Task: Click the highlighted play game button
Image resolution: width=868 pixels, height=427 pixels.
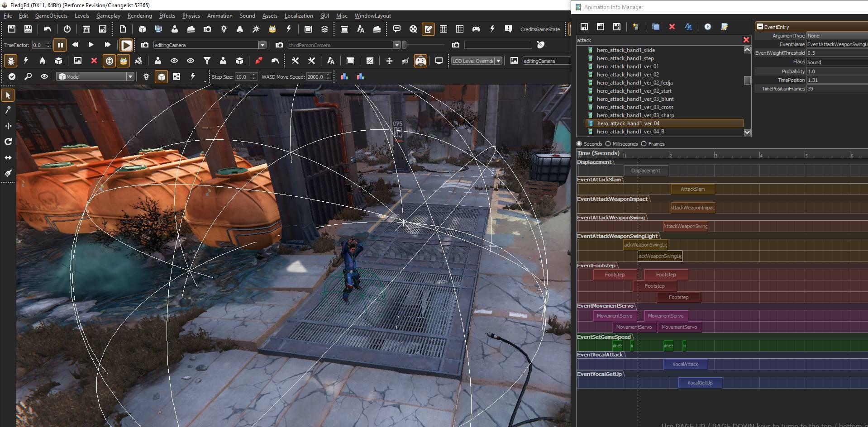Action: pyautogui.click(x=126, y=45)
